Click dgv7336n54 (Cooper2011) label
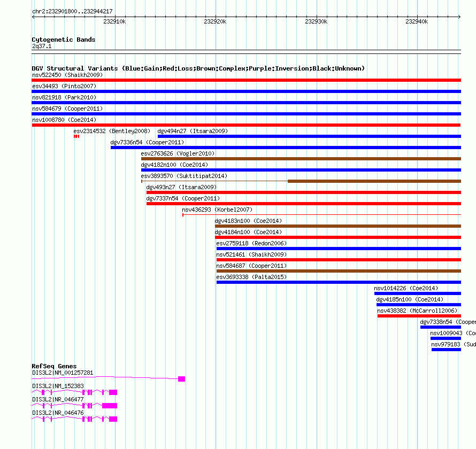Image resolution: width=476 pixels, height=449 pixels. pos(147,142)
